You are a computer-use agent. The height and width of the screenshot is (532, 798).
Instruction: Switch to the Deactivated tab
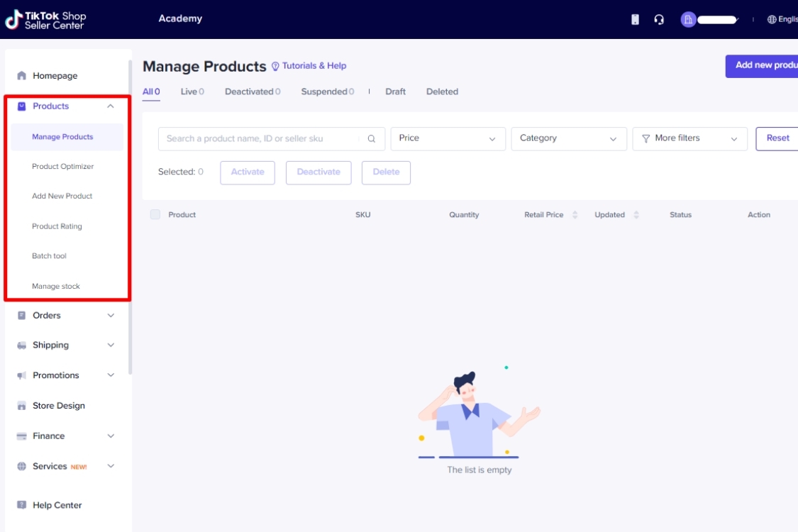point(253,92)
